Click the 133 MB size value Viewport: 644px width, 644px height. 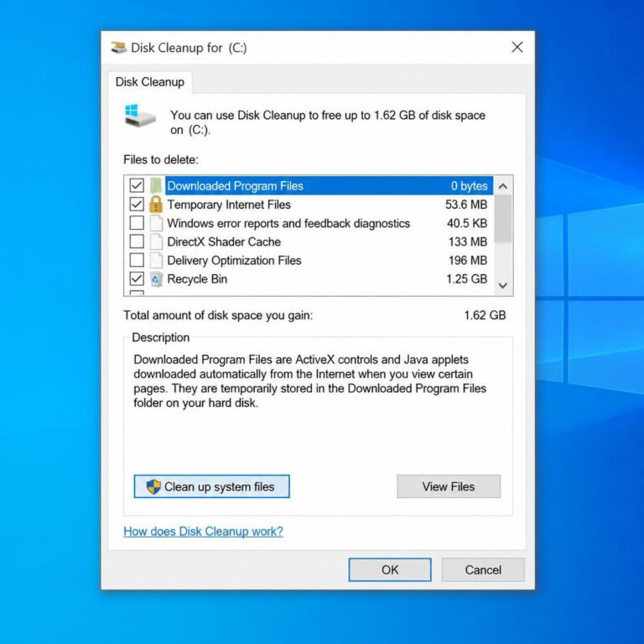(468, 241)
